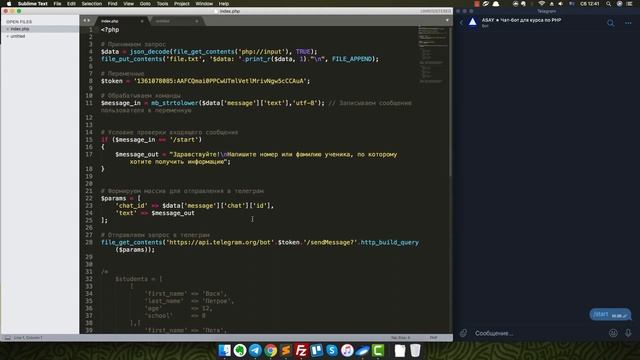This screenshot has height=360, width=640.
Task: Close untitled in Open Files sidebar
Action: 7,36
